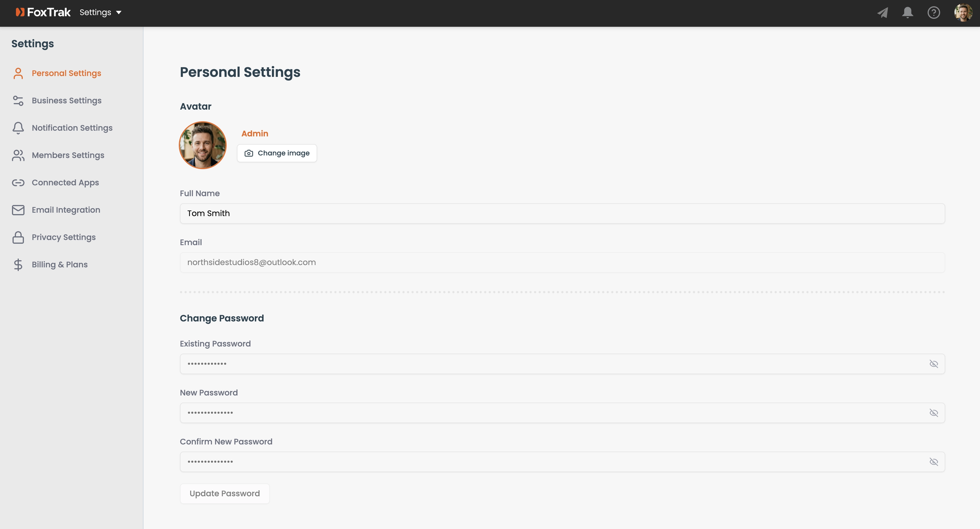Click the Settings sidebar title

tap(33, 44)
